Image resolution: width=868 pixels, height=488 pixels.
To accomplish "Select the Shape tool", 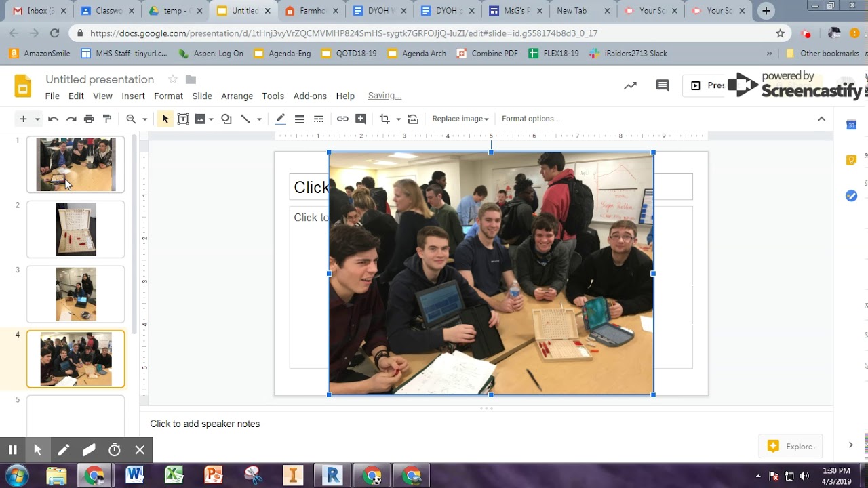I will [x=226, y=119].
